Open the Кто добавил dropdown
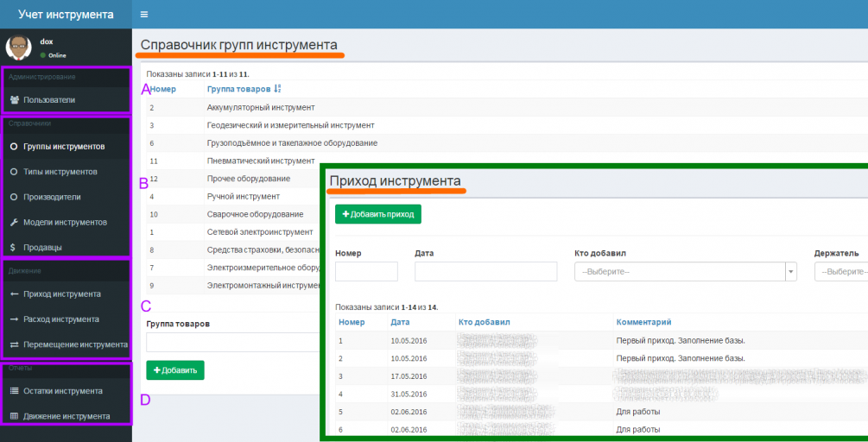 click(685, 272)
